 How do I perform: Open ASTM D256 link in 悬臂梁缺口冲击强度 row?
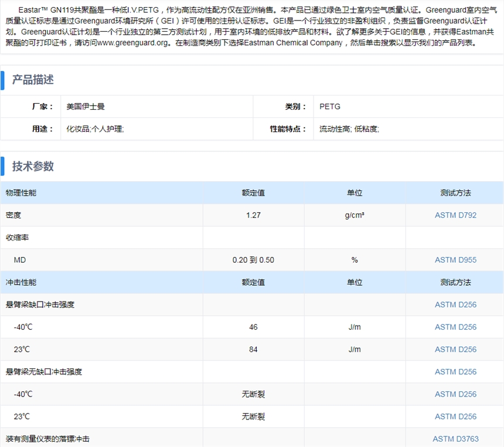click(x=455, y=304)
